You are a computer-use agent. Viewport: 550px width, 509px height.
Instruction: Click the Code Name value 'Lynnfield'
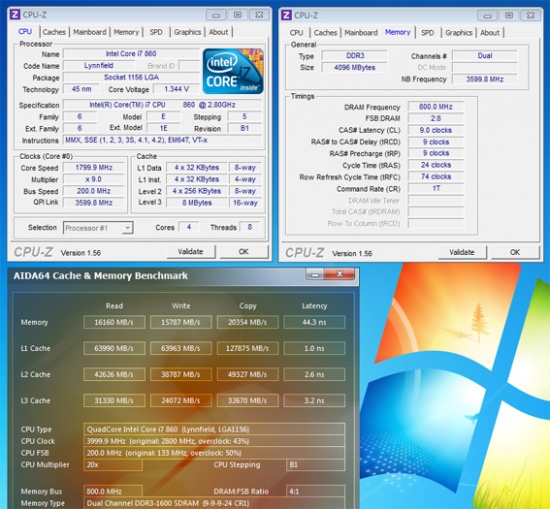point(99,66)
